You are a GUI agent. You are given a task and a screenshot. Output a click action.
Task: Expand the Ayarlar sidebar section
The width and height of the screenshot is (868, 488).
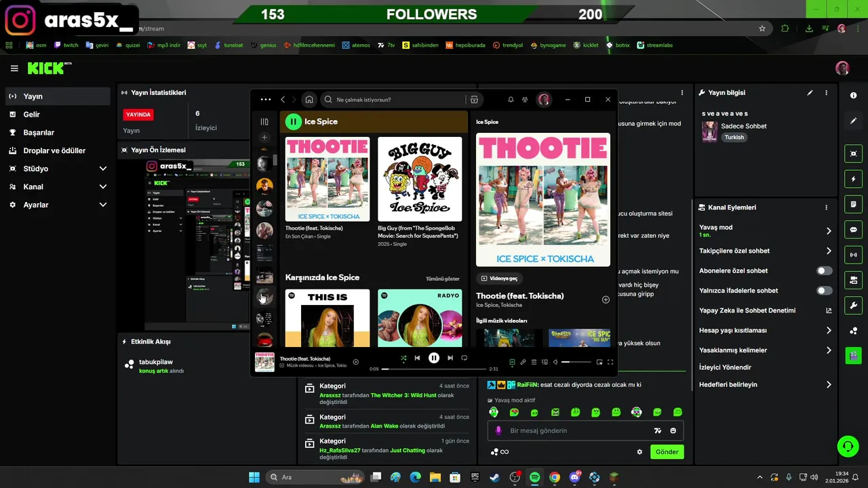tap(57, 205)
